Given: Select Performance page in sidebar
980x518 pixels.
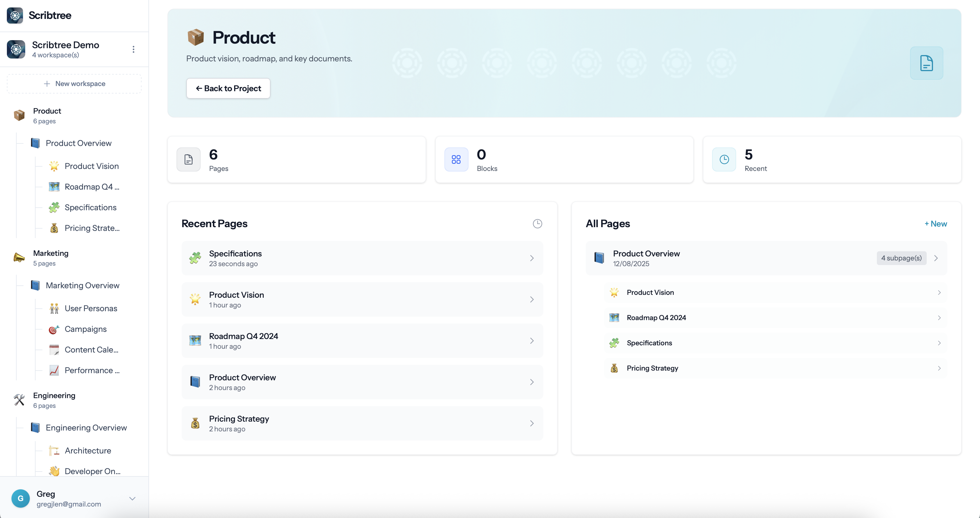Looking at the screenshot, I should point(92,371).
